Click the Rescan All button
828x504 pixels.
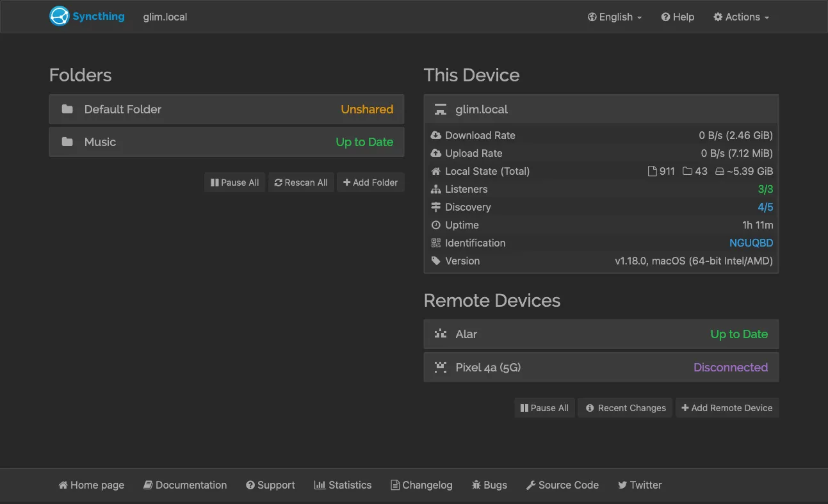[x=301, y=182]
